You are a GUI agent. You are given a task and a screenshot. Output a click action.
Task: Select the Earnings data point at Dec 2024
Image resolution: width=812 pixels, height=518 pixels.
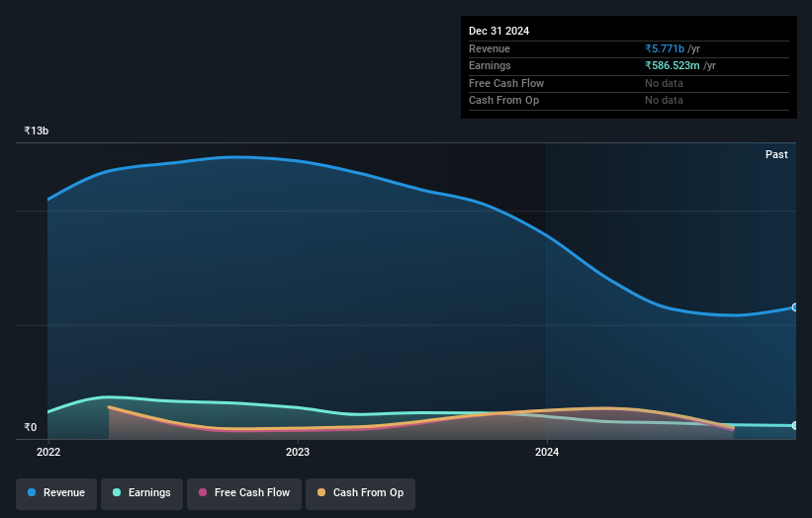[x=795, y=425]
